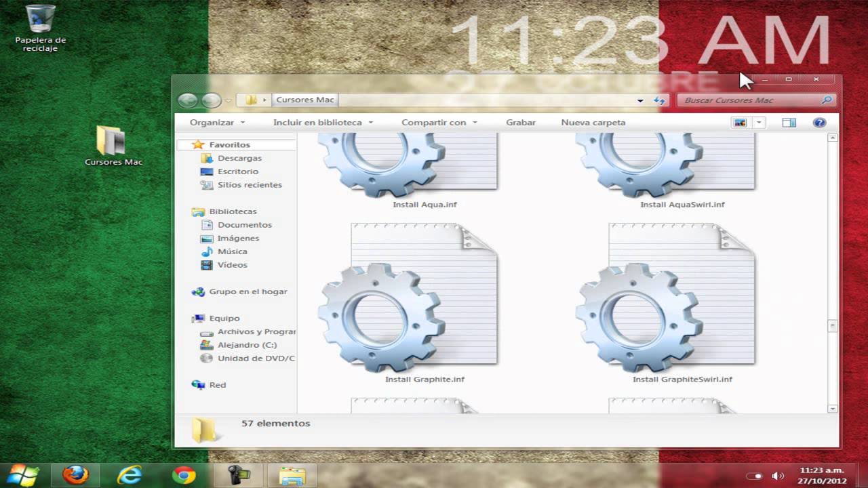Open more view options dropdown arrow
Viewport: 868px width, 488px height.
click(759, 123)
